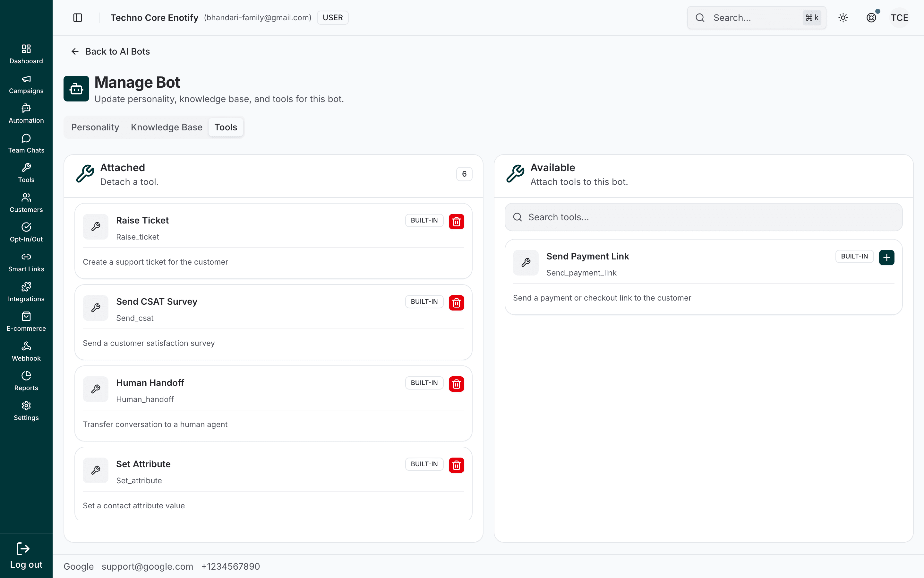The height and width of the screenshot is (578, 924).
Task: Click the Send_payment_link identifier text
Action: point(581,273)
